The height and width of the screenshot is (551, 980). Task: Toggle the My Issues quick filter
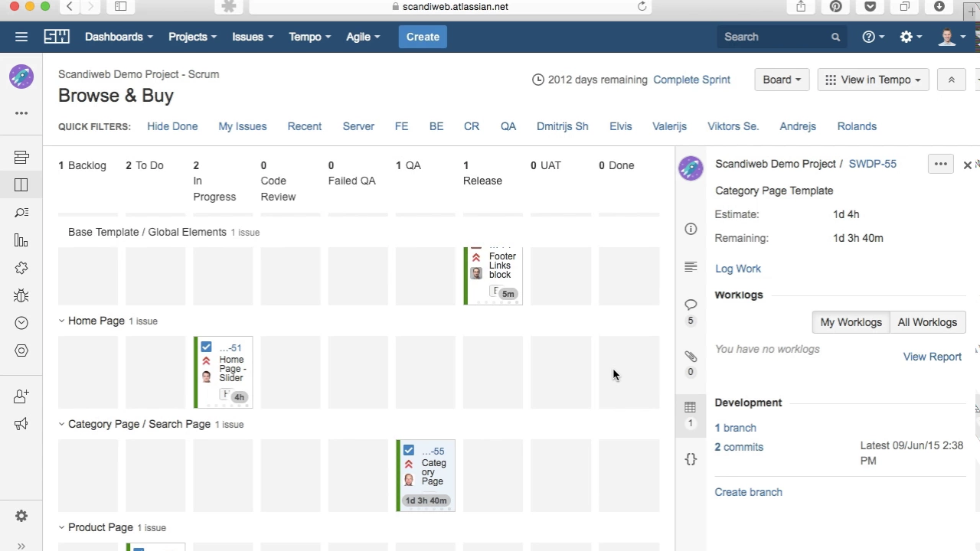(x=243, y=126)
